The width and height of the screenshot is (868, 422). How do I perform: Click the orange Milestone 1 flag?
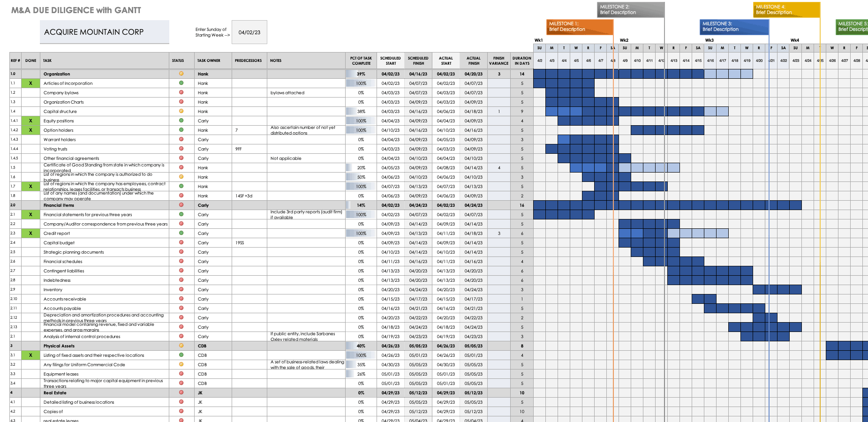[x=580, y=27]
